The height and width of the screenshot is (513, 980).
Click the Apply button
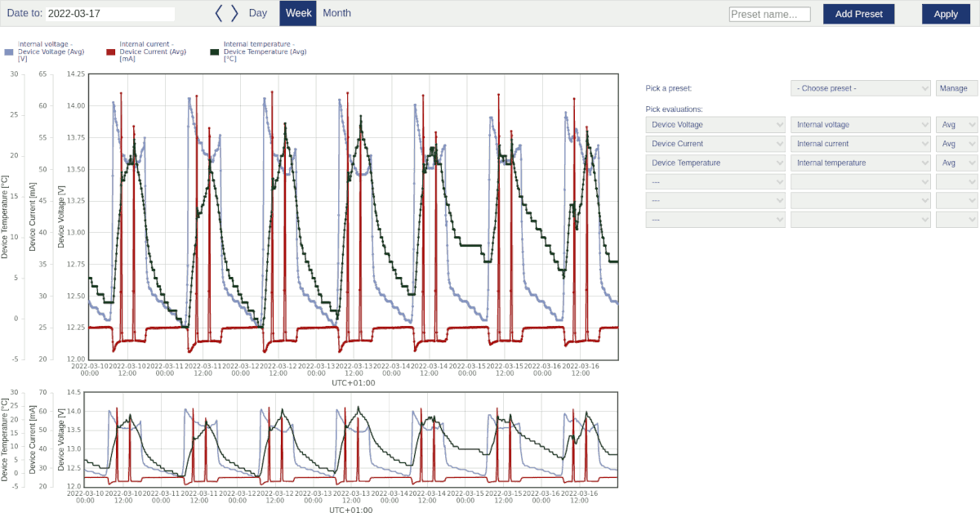click(x=946, y=14)
